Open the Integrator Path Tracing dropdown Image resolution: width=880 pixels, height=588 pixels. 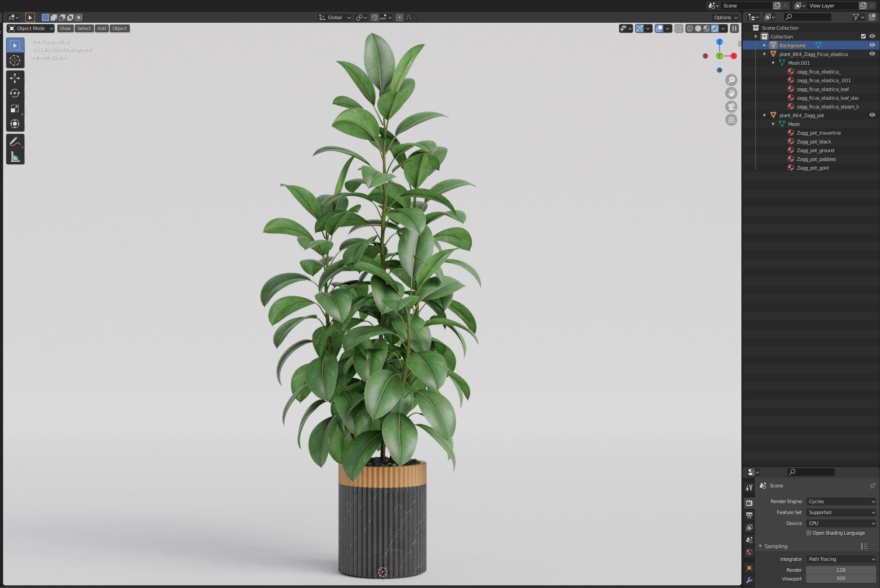click(x=841, y=559)
